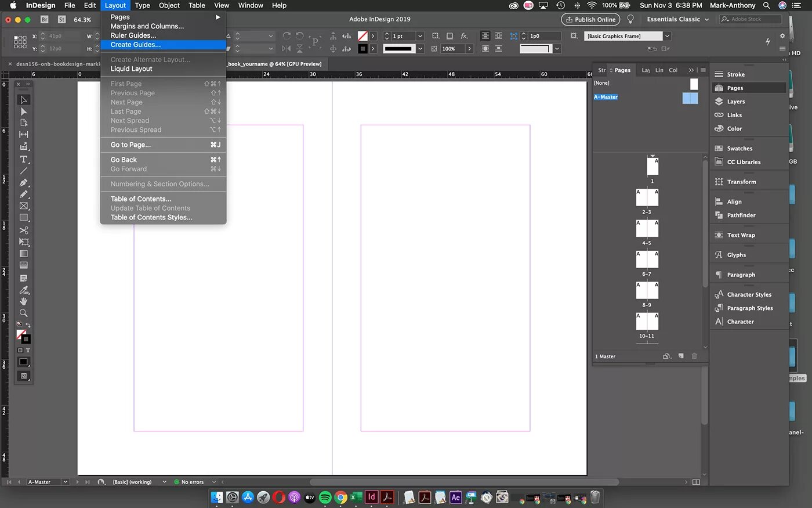Viewport: 812px width, 508px height.
Task: Click the stroke swatch in control panel
Action: point(362,49)
